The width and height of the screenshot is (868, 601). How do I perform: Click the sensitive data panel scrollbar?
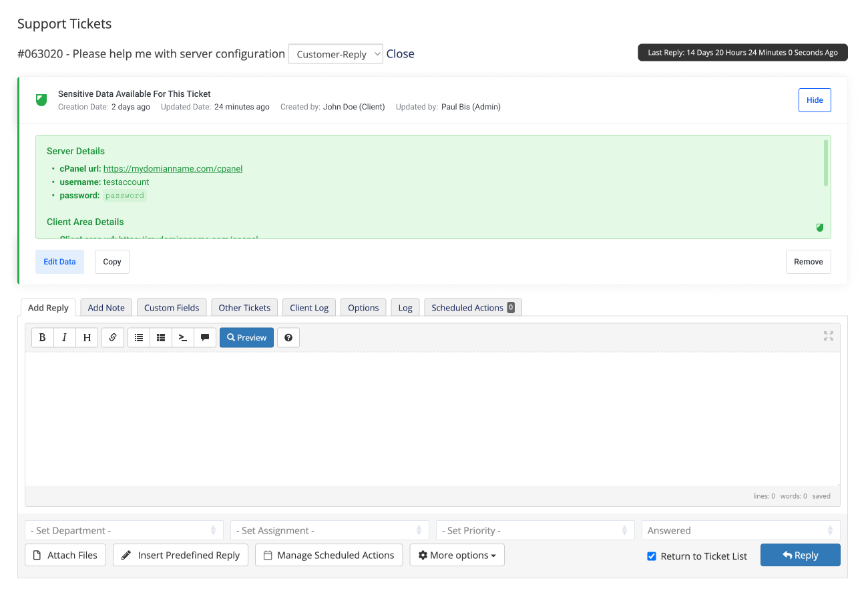826,164
